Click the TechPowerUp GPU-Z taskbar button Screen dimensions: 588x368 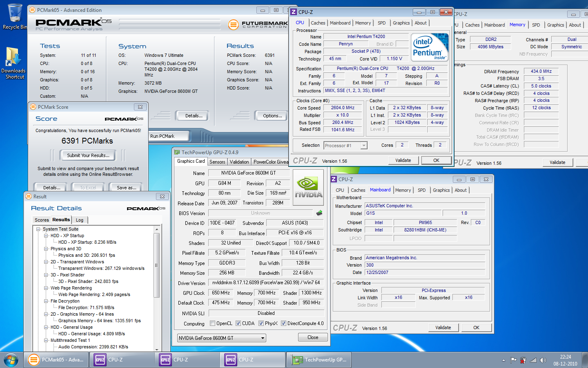318,360
